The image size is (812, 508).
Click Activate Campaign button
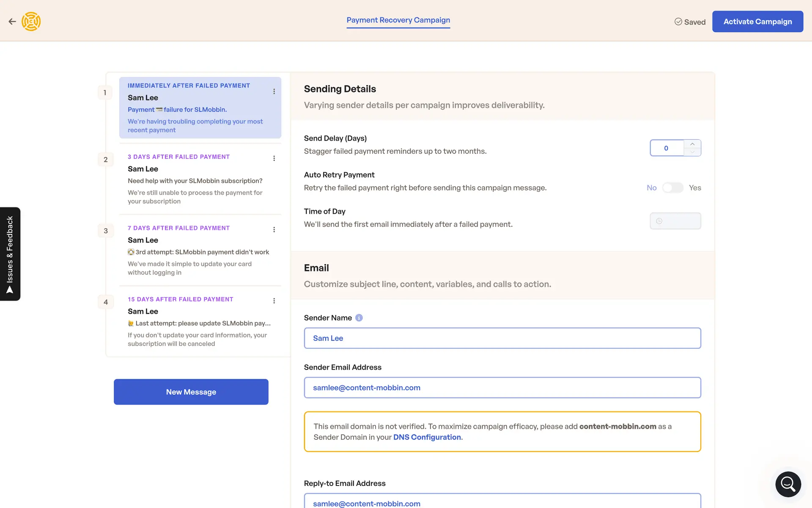point(757,22)
